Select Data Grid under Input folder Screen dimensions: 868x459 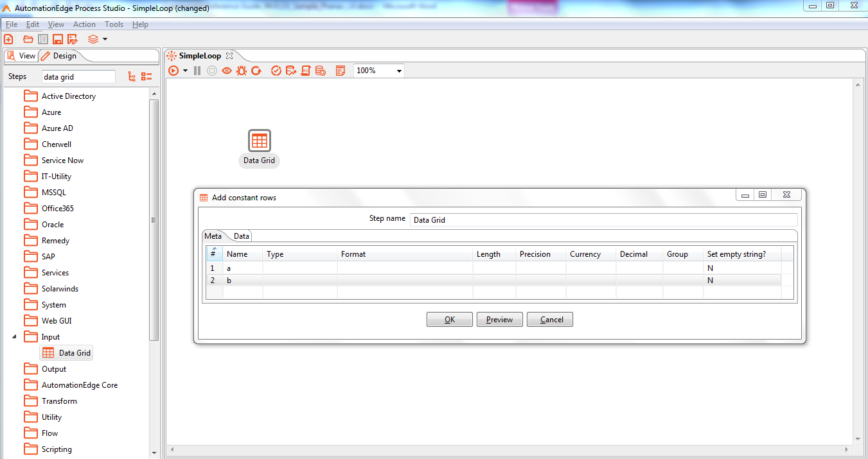pos(67,353)
